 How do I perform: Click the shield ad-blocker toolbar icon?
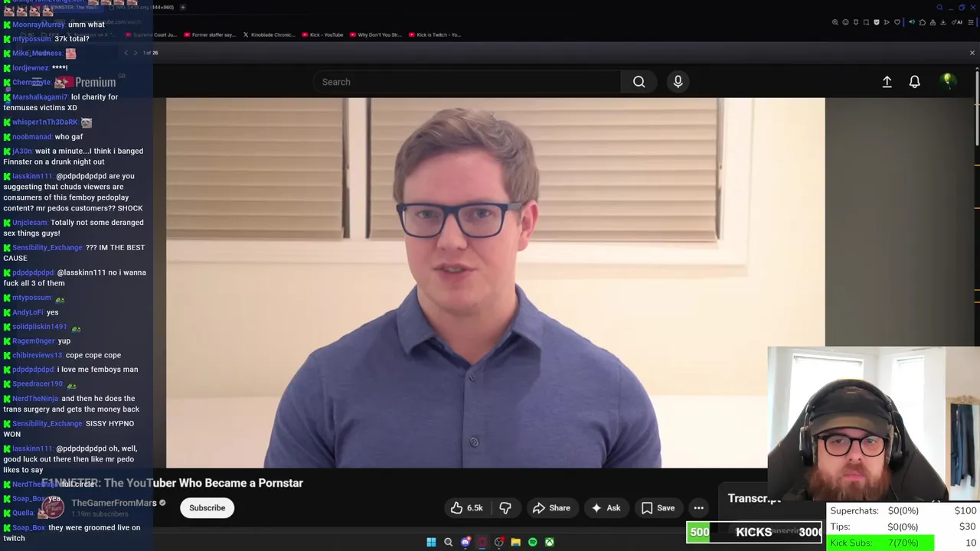pyautogui.click(x=877, y=22)
